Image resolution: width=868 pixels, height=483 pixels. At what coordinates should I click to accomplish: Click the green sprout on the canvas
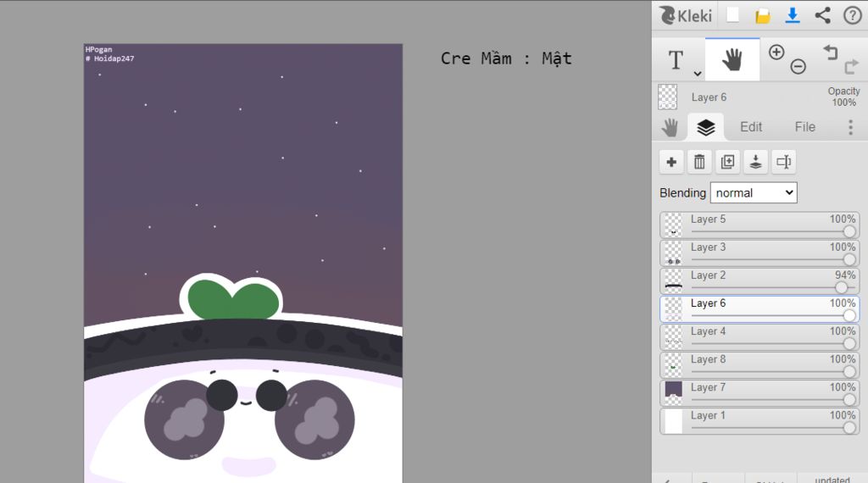pos(232,299)
